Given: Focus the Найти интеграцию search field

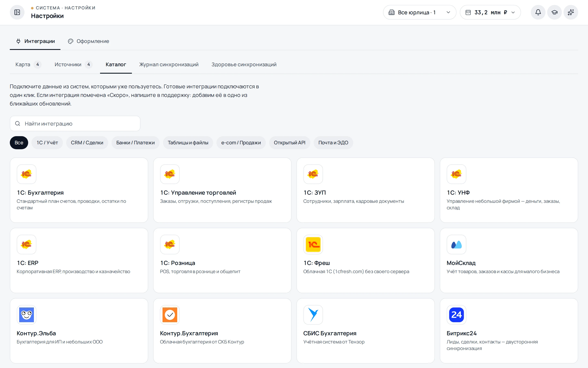Looking at the screenshot, I should 75,124.
